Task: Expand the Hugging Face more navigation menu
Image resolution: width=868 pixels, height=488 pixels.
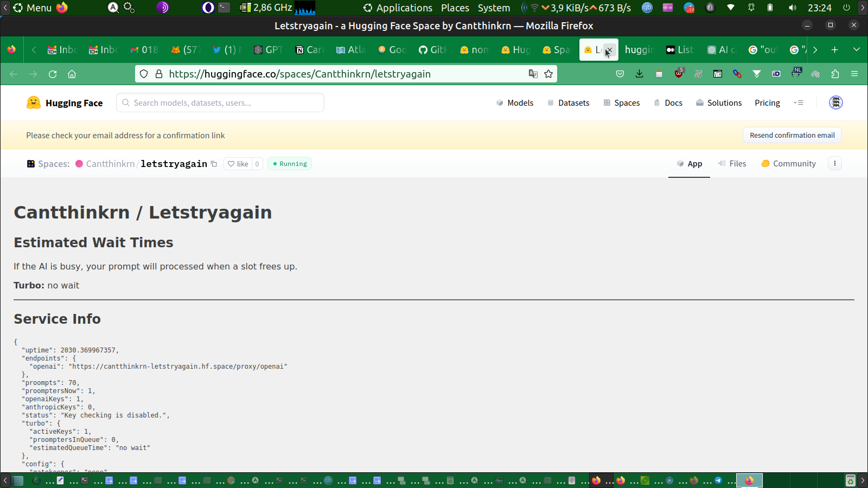Action: 798,102
